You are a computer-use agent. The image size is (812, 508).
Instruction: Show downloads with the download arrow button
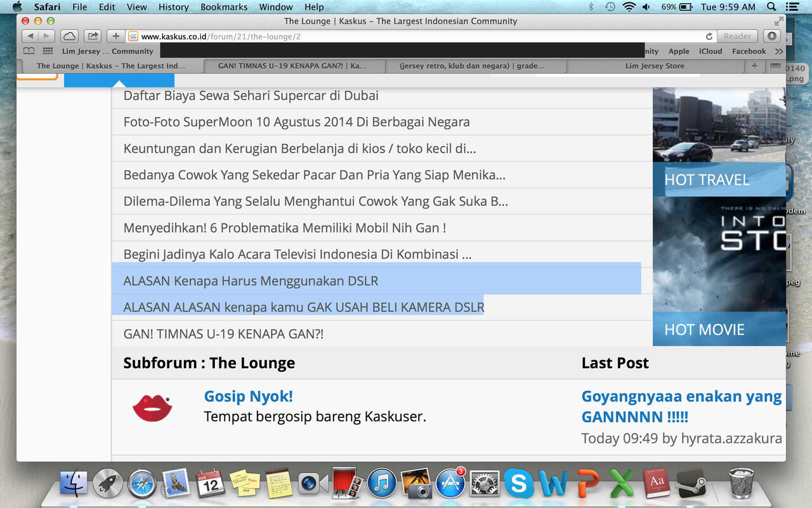pyautogui.click(x=771, y=36)
